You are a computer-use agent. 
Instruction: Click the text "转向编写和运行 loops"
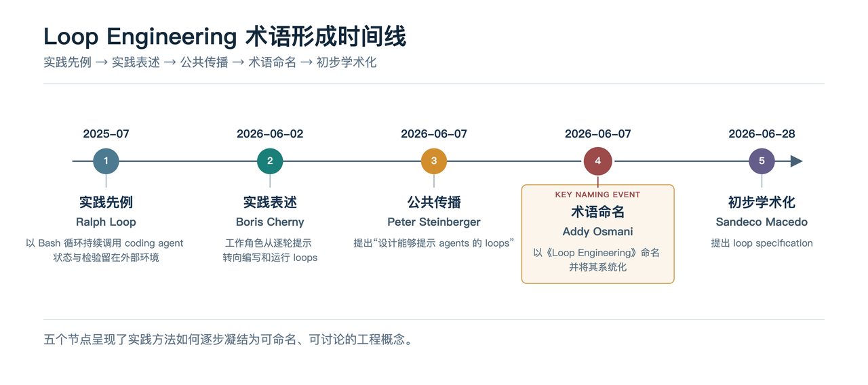pyautogui.click(x=270, y=258)
